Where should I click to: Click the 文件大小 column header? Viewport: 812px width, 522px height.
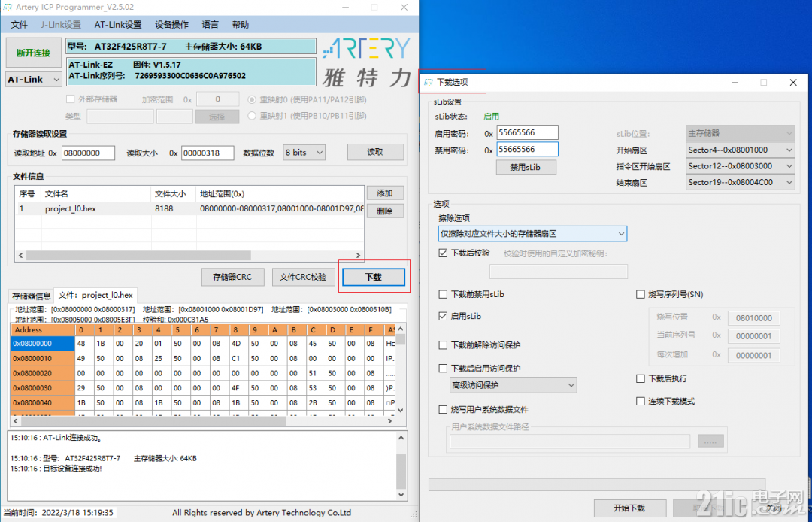[174, 193]
